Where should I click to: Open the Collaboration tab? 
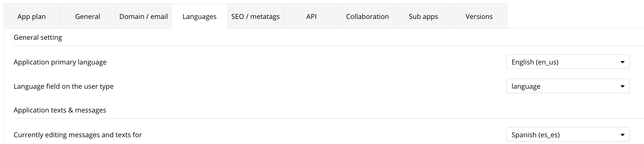[367, 16]
